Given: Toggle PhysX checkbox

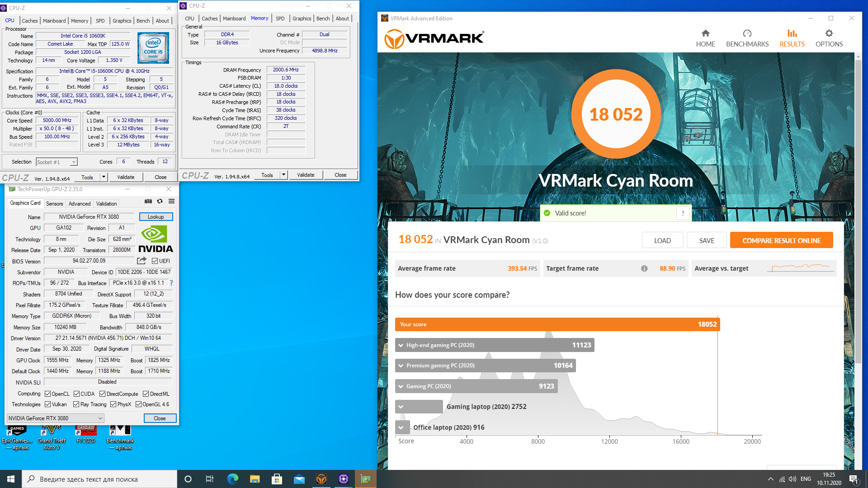Looking at the screenshot, I should coord(113,404).
